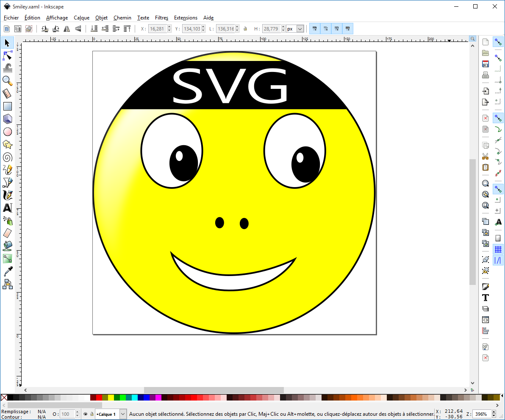Select the Bezier pen tool
Viewport: 505px width, 420px height.
[x=7, y=182]
